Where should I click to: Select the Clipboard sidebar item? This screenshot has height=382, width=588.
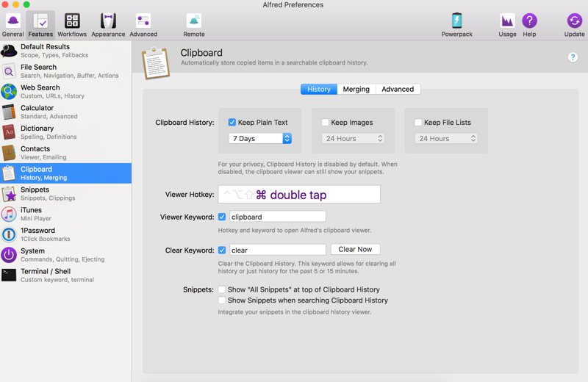point(65,173)
